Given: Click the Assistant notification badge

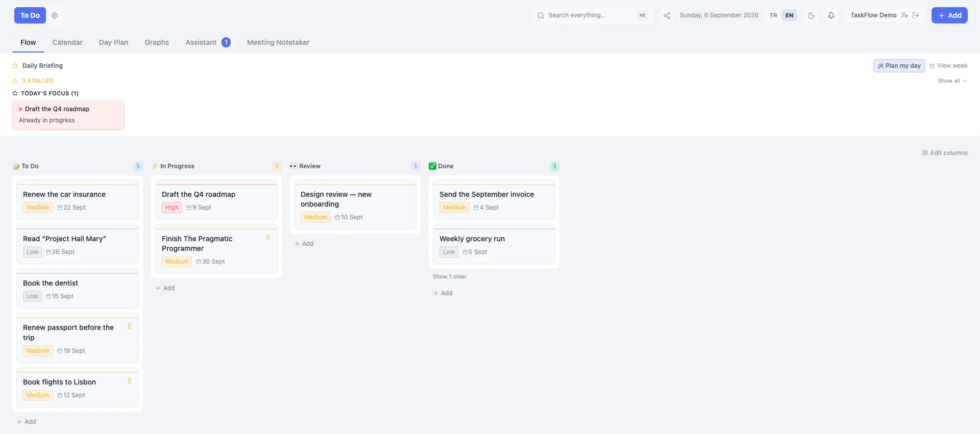Looking at the screenshot, I should pyautogui.click(x=226, y=42).
